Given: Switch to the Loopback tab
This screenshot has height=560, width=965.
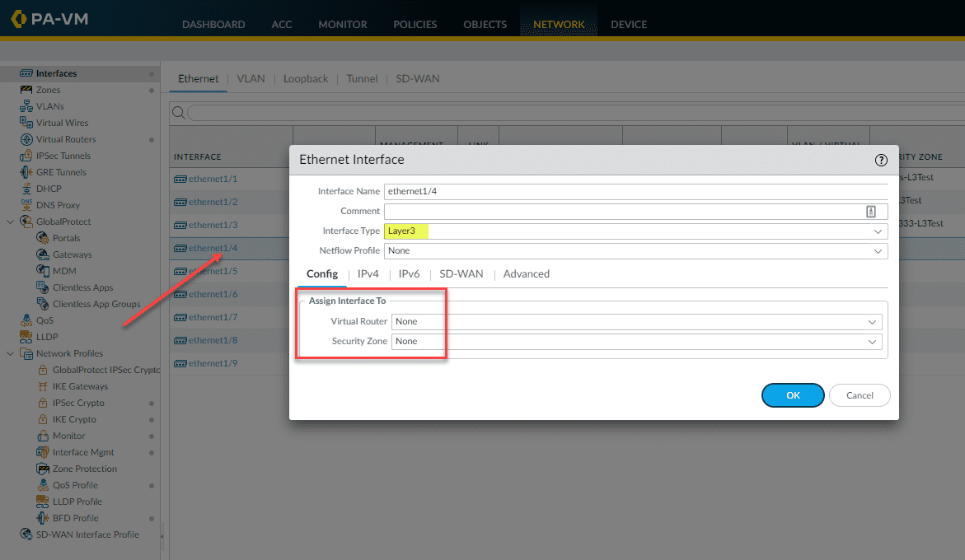Looking at the screenshot, I should tap(305, 78).
